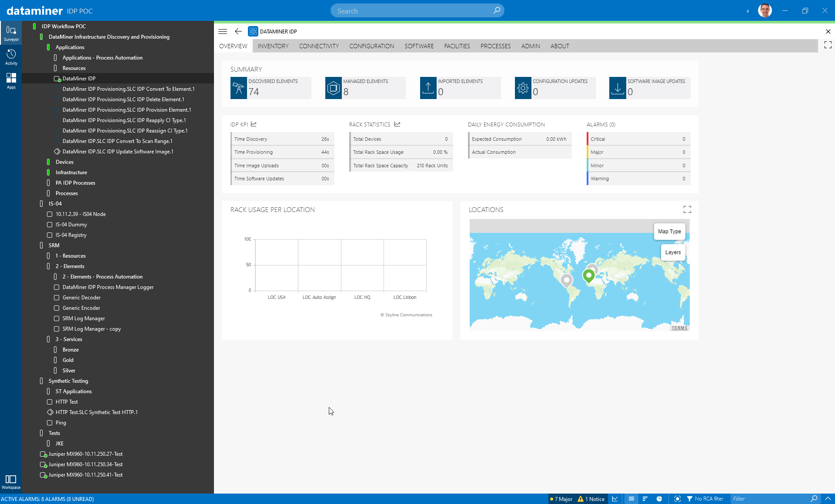This screenshot has width=835, height=504.
Task: Switch to the Configuration tab
Action: (371, 46)
